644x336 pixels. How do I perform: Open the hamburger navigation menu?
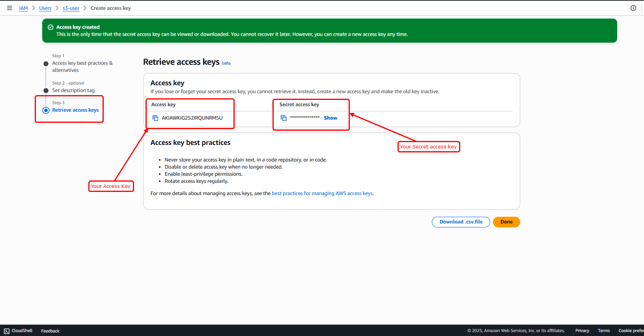9,8
